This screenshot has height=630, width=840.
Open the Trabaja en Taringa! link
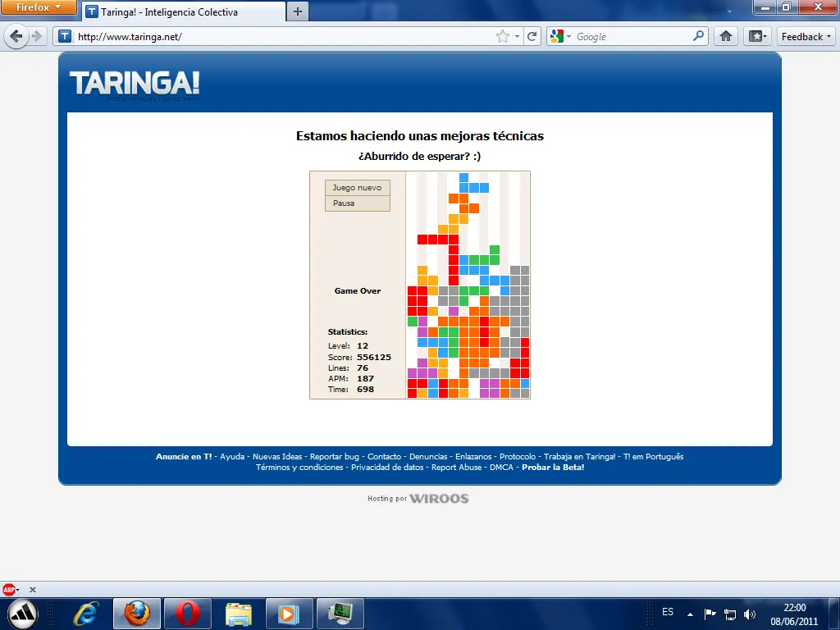580,456
